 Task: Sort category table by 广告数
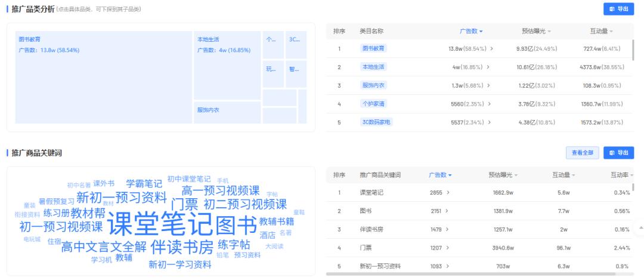click(470, 31)
